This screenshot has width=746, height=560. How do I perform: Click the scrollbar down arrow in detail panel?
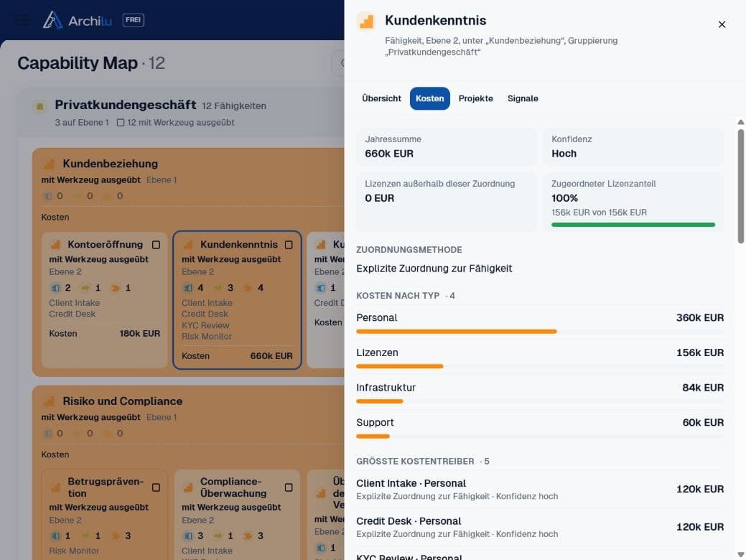[x=741, y=554]
